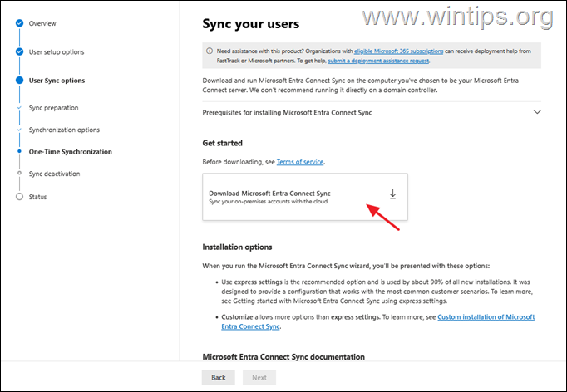Click the info icon in the assistance banner
The height and width of the screenshot is (392, 567).
(x=210, y=51)
